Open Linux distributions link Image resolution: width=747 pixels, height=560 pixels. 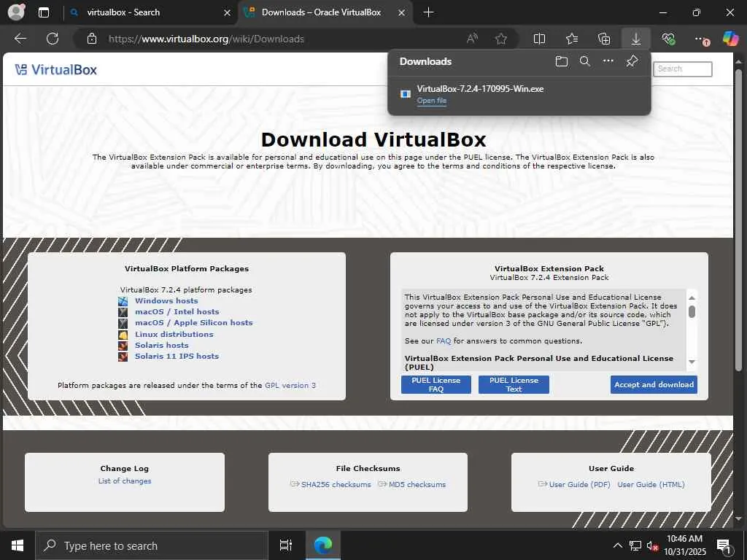174,334
